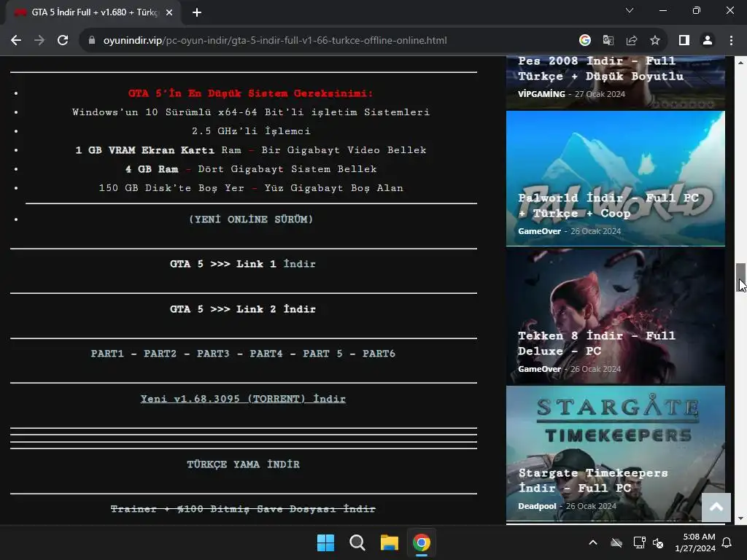The image size is (747, 560).
Task: Open Windows Start menu
Action: point(326,542)
